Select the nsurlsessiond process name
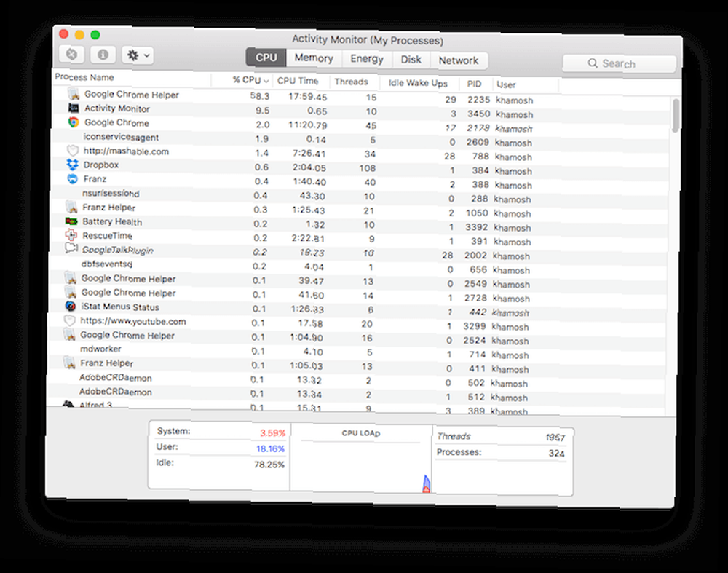The height and width of the screenshot is (573, 728). [111, 193]
